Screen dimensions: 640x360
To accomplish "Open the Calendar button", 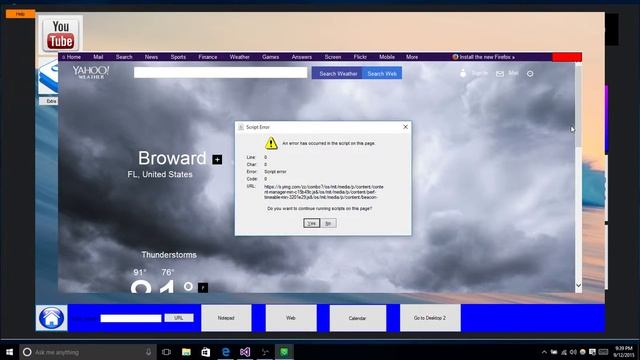I will [x=358, y=318].
